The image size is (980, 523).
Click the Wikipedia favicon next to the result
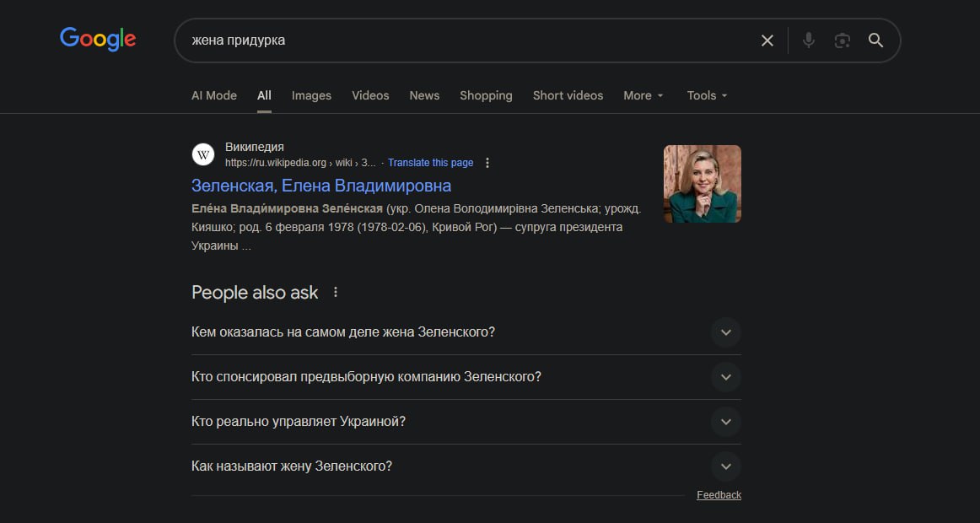click(203, 154)
